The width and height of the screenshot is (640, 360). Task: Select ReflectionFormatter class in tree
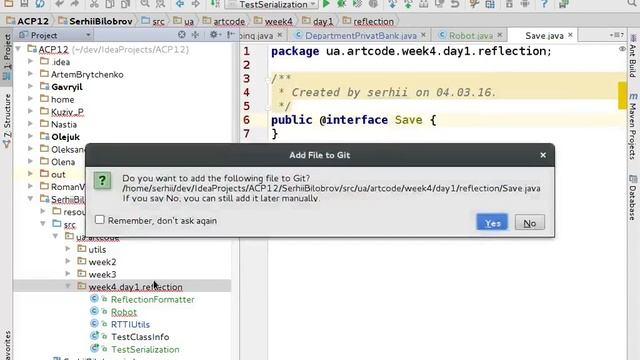[153, 299]
